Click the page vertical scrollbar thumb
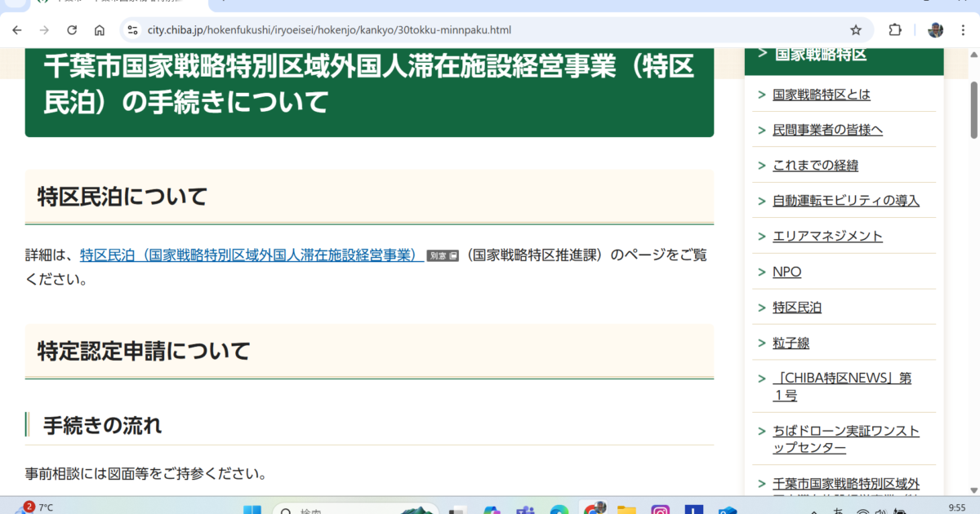980x514 pixels. point(973,110)
